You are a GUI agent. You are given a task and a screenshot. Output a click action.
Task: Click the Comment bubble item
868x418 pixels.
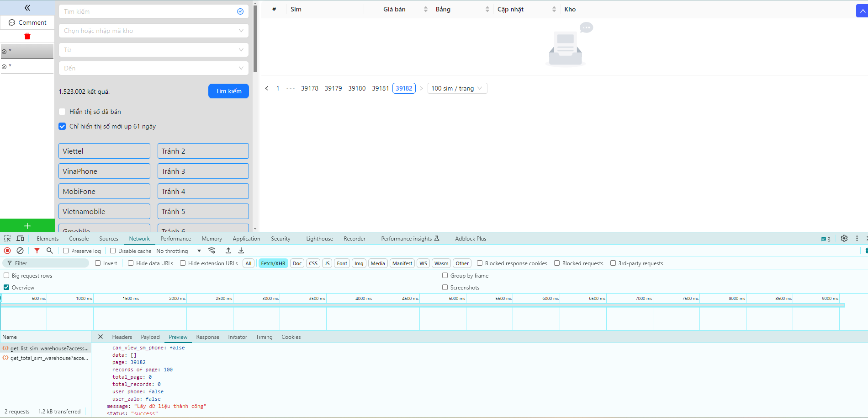pyautogui.click(x=27, y=22)
